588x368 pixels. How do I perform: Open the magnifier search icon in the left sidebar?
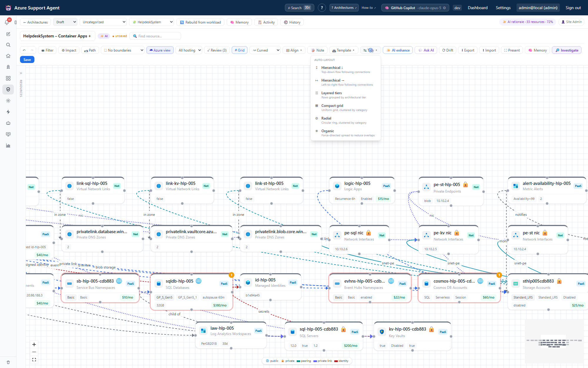(8, 45)
